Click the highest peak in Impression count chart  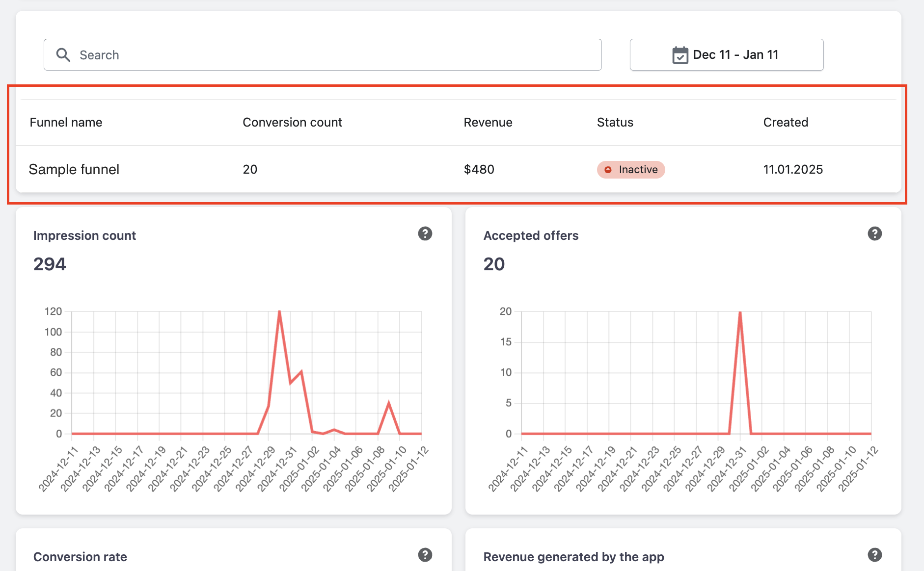[279, 312]
